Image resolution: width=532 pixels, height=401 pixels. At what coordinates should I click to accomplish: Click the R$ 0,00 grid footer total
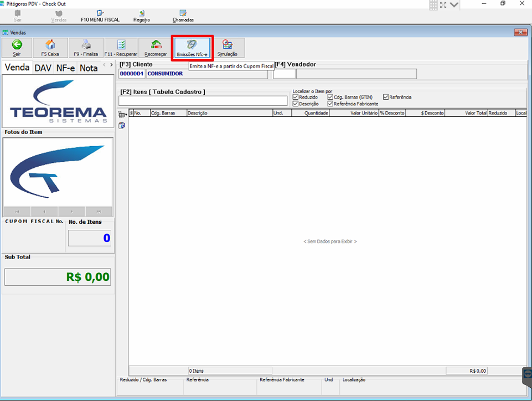point(467,371)
